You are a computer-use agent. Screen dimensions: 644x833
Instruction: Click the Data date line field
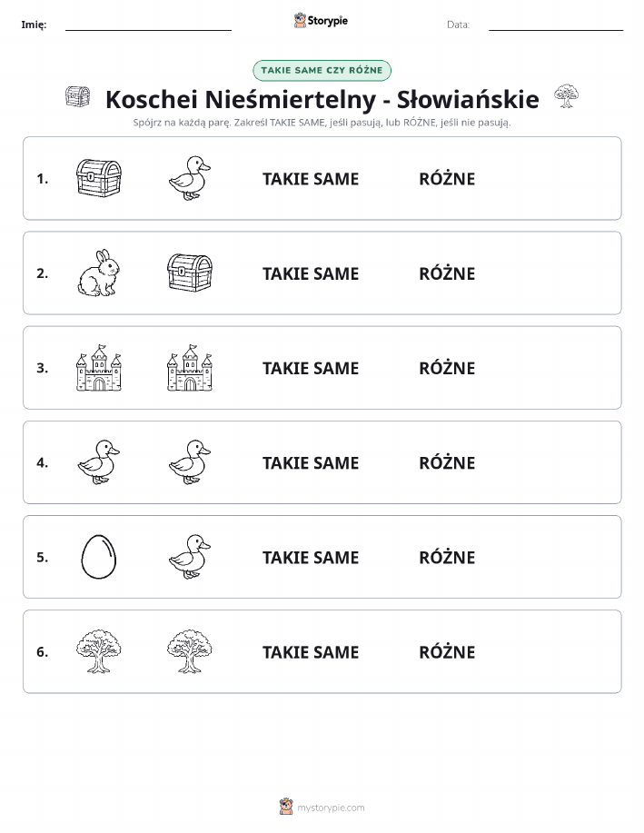click(x=556, y=25)
